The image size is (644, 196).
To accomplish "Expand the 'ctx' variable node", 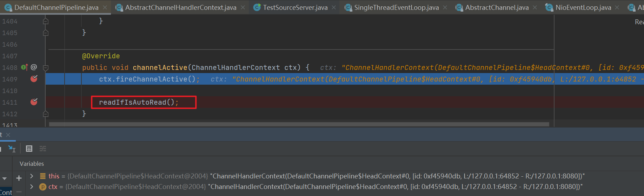I will coord(32,187).
